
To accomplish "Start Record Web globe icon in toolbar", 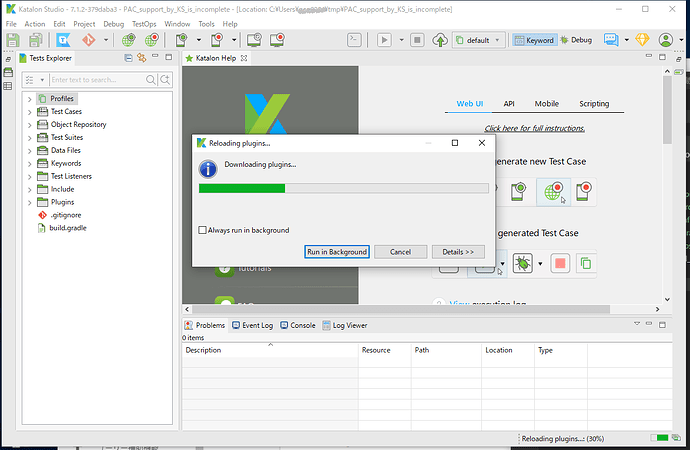I will [152, 40].
